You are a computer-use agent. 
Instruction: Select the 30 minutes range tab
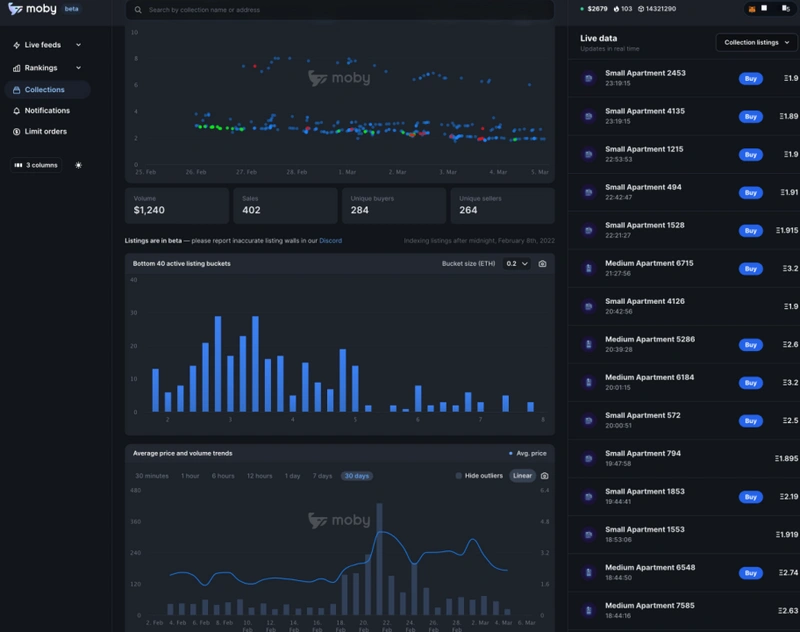pos(152,476)
